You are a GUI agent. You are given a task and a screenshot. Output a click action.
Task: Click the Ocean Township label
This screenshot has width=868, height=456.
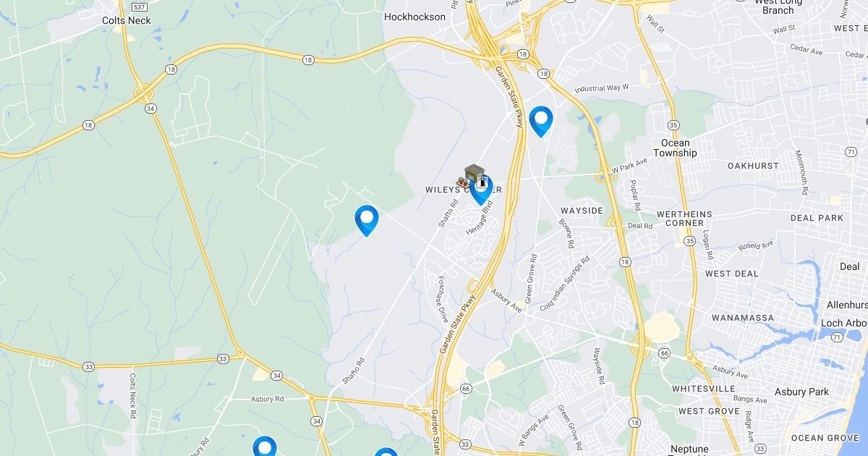pos(675,148)
